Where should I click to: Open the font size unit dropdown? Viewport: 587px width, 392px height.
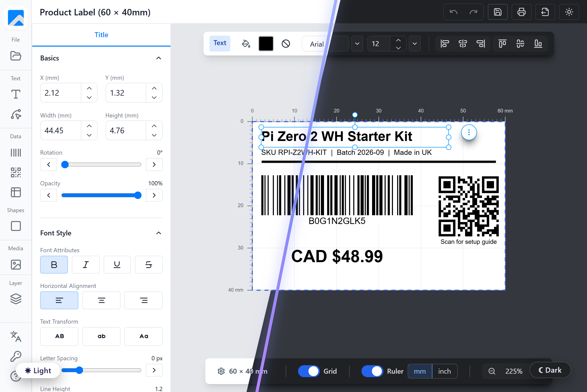click(415, 44)
